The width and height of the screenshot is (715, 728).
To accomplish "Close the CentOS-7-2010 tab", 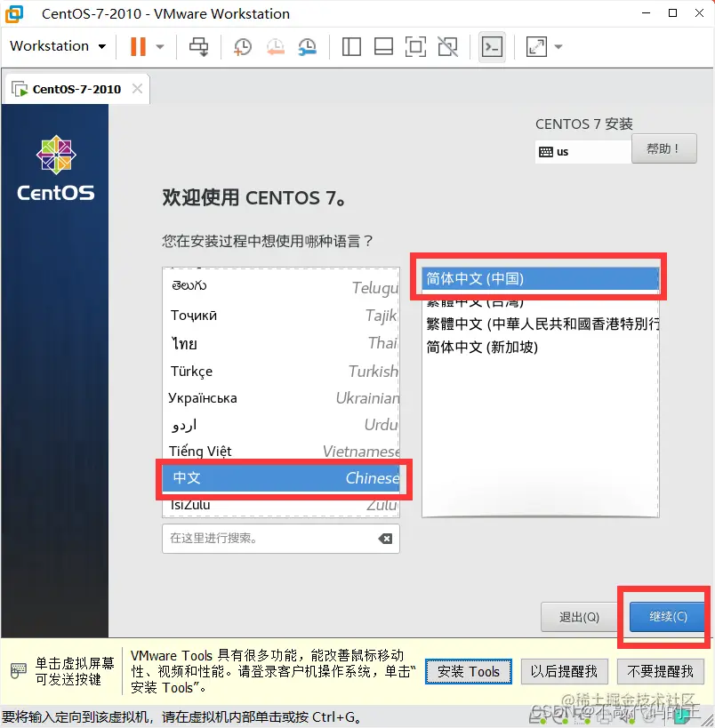I will [x=137, y=88].
